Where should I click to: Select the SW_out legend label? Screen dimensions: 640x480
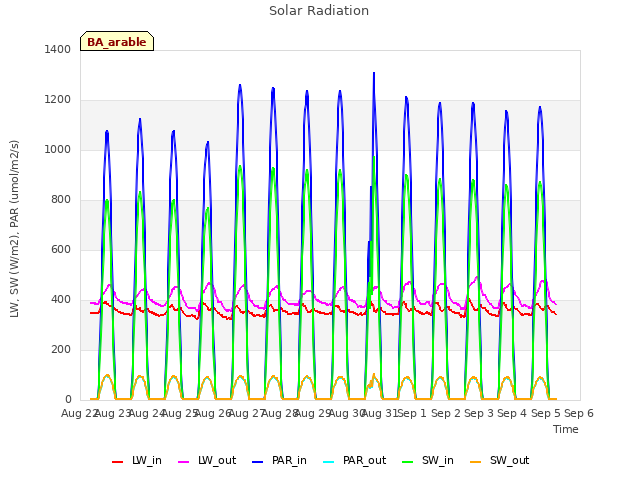[509, 460]
